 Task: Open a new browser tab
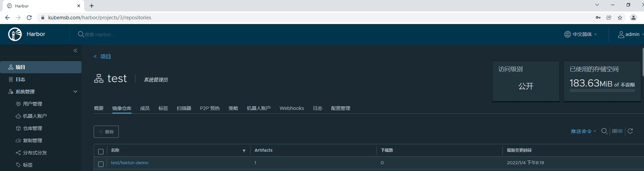(x=92, y=6)
